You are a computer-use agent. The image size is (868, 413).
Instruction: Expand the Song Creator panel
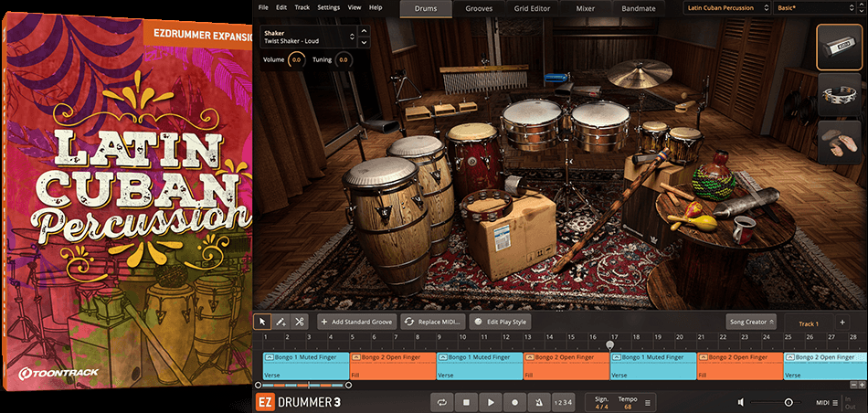[x=751, y=323]
